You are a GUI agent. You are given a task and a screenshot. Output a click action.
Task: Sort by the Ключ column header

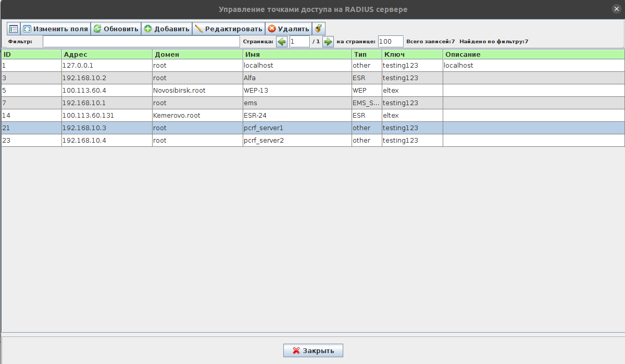tap(413, 54)
